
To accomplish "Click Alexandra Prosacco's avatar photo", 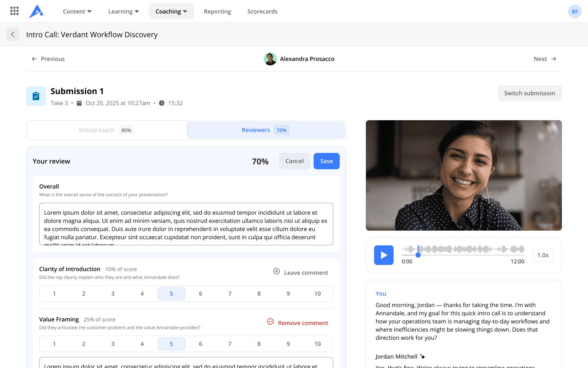I will coord(270,59).
